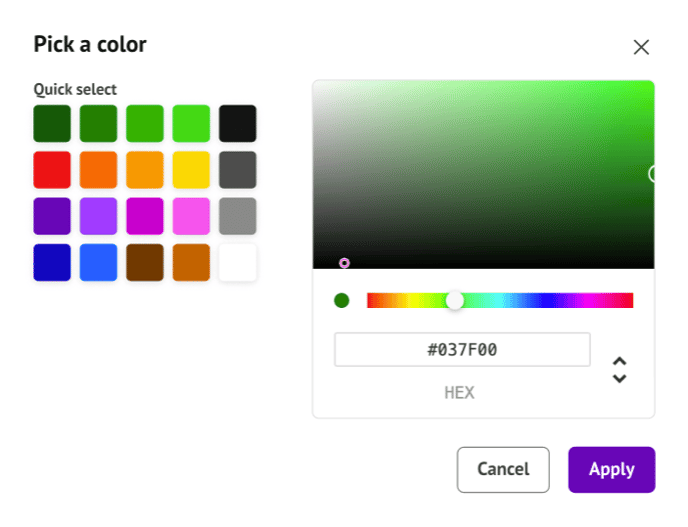Click the hue slider handle
The height and width of the screenshot is (527, 688).
pos(455,301)
